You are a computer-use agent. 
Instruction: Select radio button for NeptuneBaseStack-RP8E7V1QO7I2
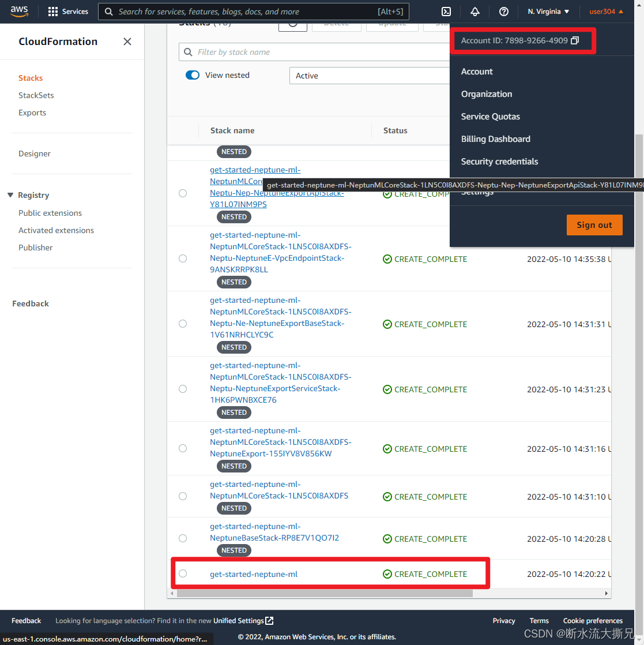coord(183,538)
